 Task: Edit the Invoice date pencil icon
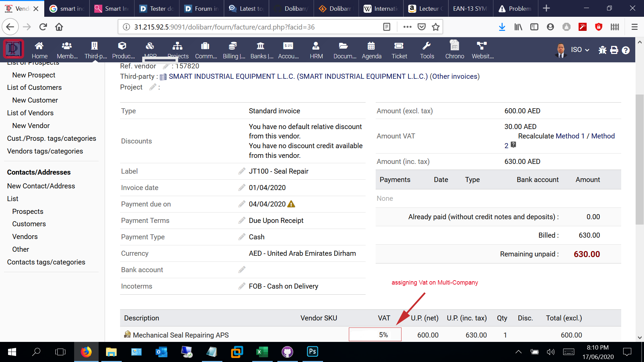pos(242,188)
